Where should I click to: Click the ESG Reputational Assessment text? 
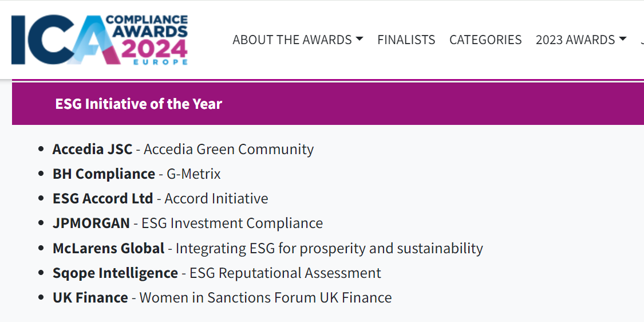click(x=285, y=273)
